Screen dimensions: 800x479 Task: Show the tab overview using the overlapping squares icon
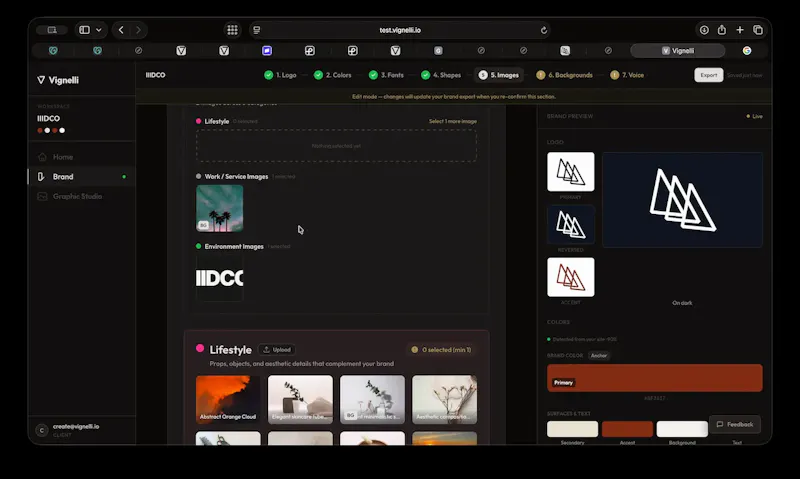(x=758, y=30)
